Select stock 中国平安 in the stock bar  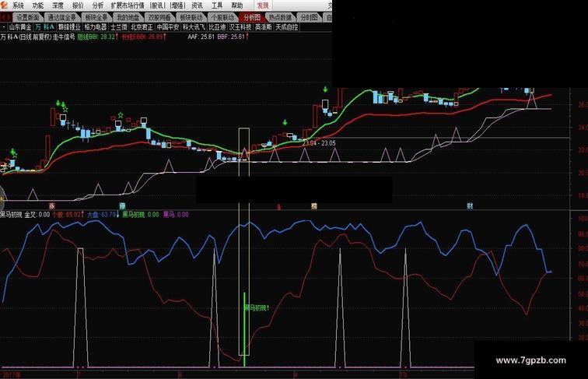tap(168, 27)
